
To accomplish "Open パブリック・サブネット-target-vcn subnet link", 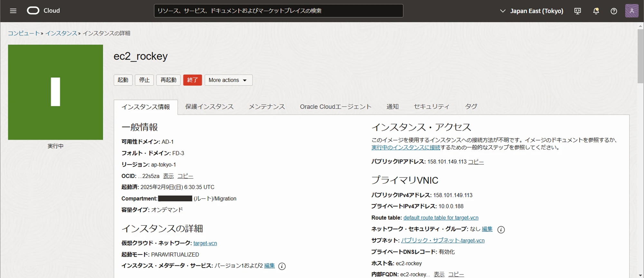I will pyautogui.click(x=443, y=240).
